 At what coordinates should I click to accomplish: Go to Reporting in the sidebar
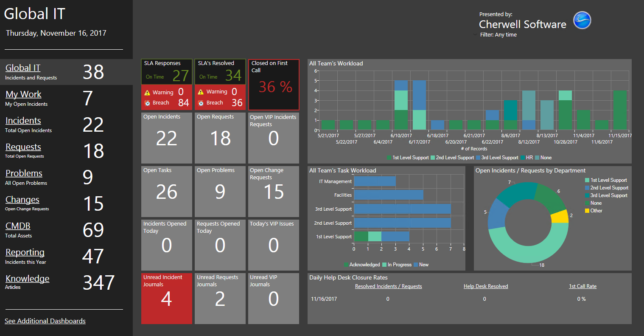click(x=25, y=252)
